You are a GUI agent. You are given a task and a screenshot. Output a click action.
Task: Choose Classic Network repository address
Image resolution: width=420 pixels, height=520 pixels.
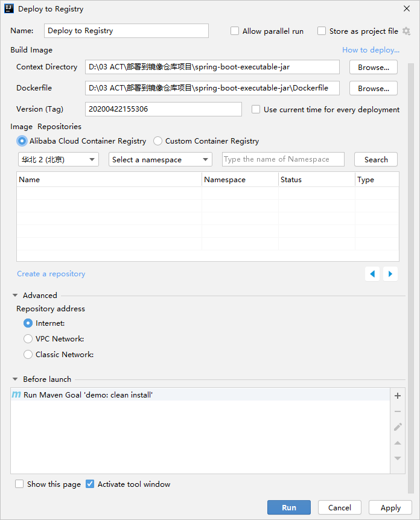coord(28,355)
